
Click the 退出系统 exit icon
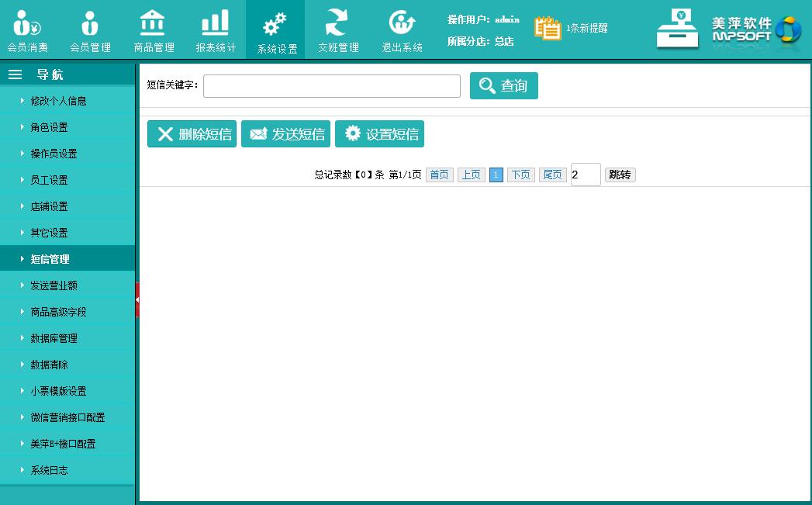click(x=401, y=23)
